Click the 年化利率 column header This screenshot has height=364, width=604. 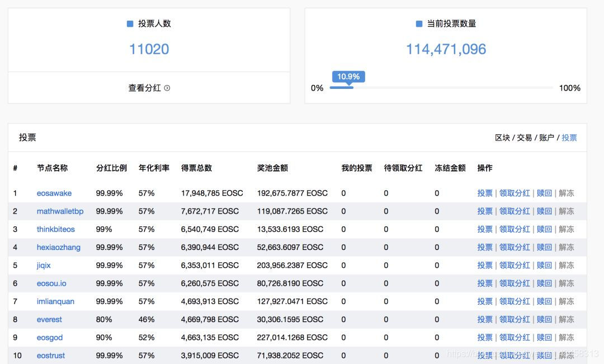coord(154,168)
